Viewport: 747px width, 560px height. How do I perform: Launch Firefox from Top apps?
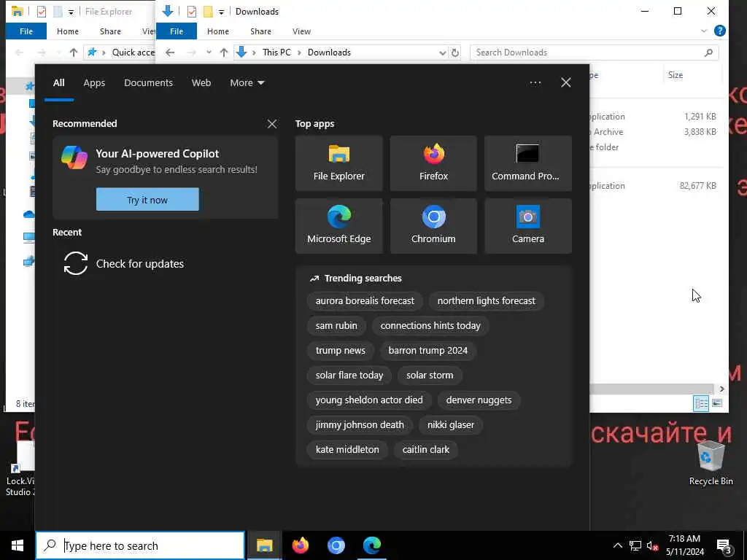click(x=433, y=163)
